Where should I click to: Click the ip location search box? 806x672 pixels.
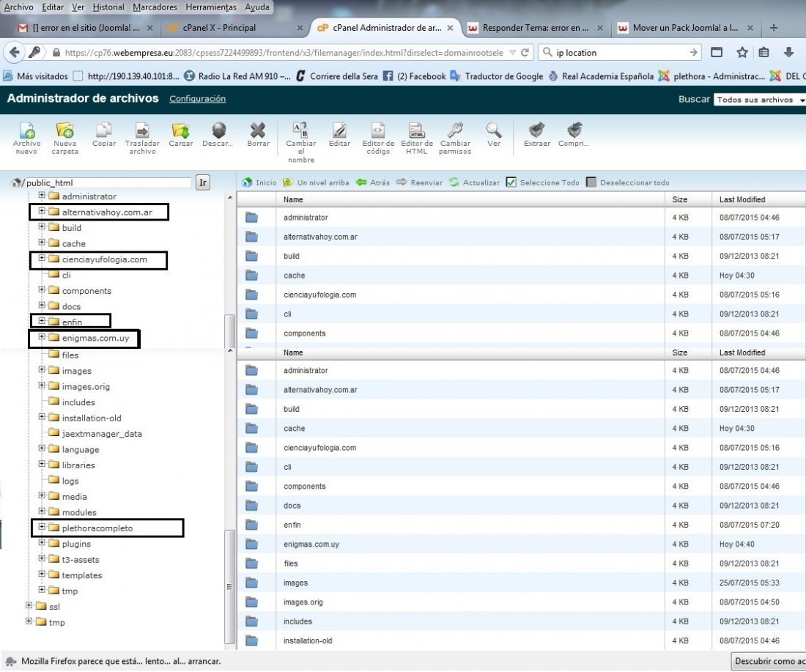coord(621,53)
